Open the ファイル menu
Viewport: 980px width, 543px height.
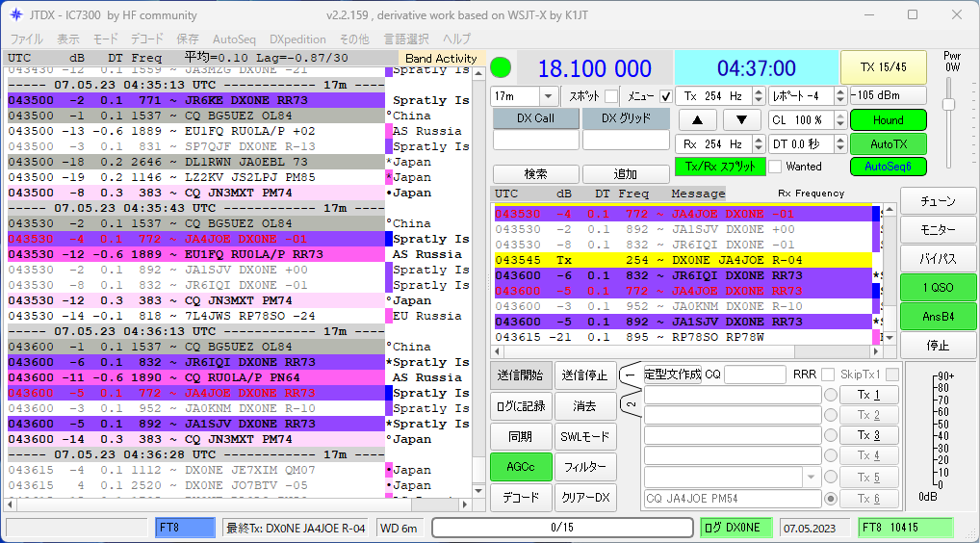coord(27,39)
